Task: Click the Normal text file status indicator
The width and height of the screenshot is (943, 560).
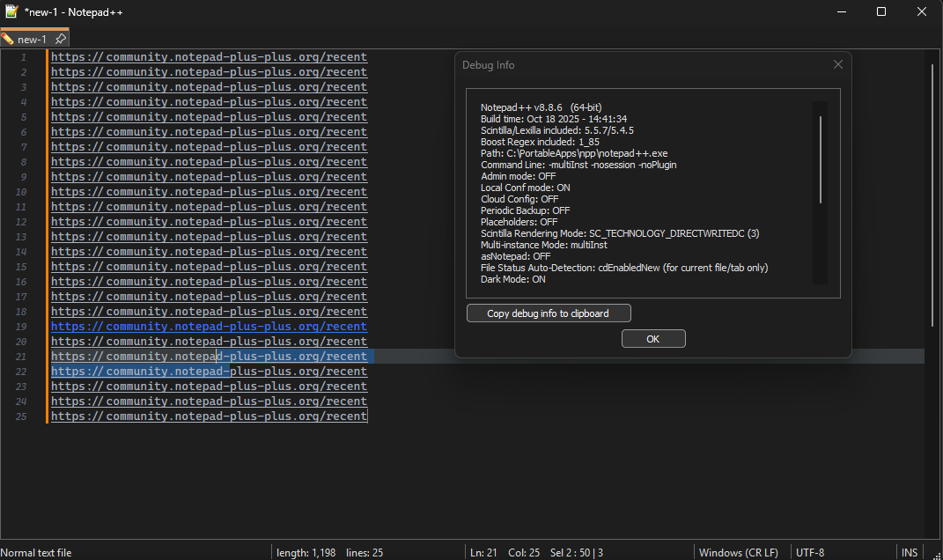Action: (x=36, y=552)
